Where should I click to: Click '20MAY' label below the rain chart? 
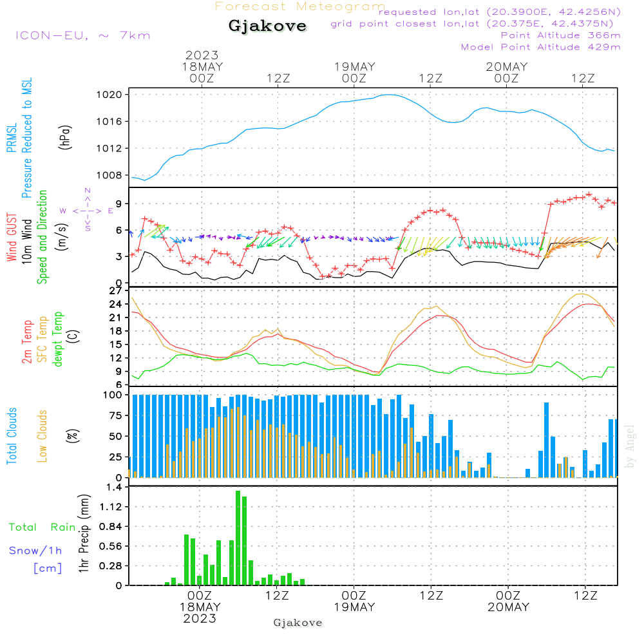(509, 607)
